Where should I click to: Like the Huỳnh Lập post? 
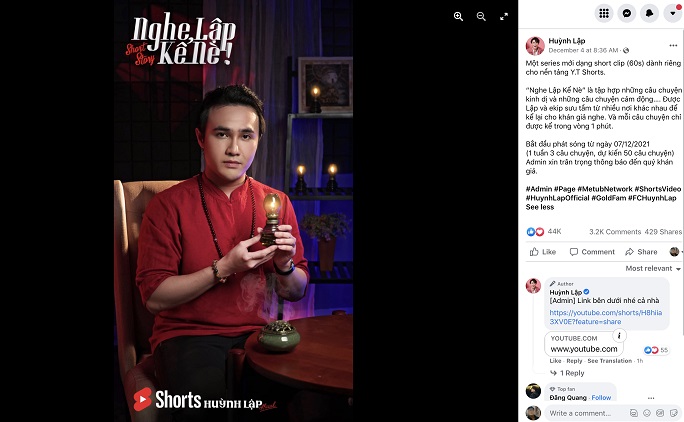(543, 252)
